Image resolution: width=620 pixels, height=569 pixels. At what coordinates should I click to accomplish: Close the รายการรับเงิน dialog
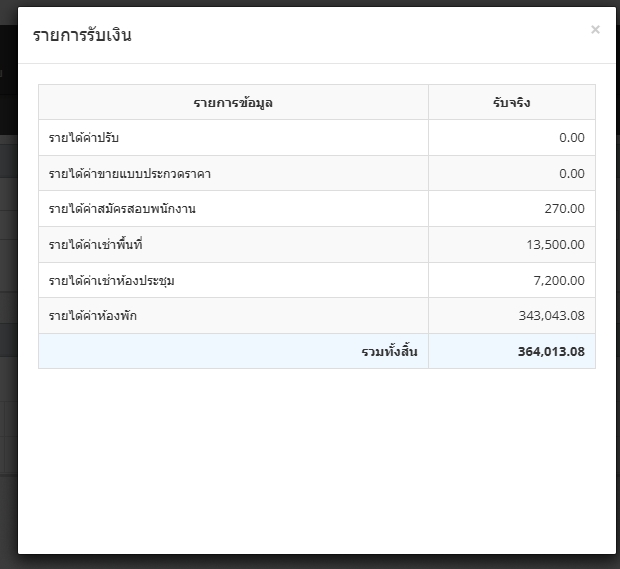coord(595,30)
